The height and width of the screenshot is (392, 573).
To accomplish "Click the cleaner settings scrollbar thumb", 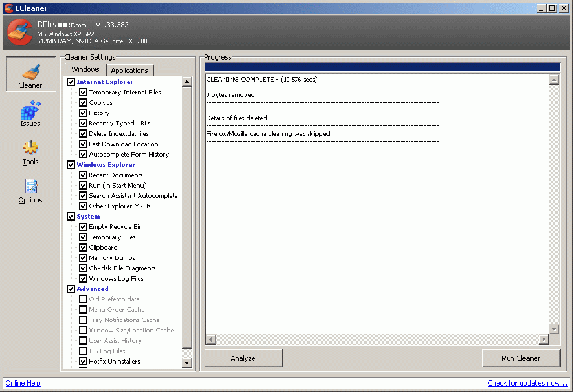I will 186,217.
